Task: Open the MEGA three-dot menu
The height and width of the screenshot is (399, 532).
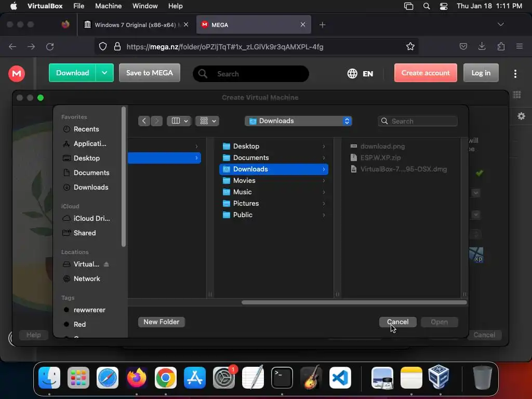Action: pyautogui.click(x=515, y=74)
